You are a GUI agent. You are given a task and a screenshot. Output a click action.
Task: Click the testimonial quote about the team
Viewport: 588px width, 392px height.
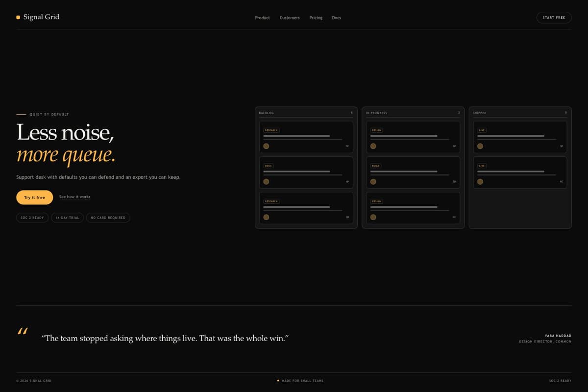pyautogui.click(x=165, y=338)
